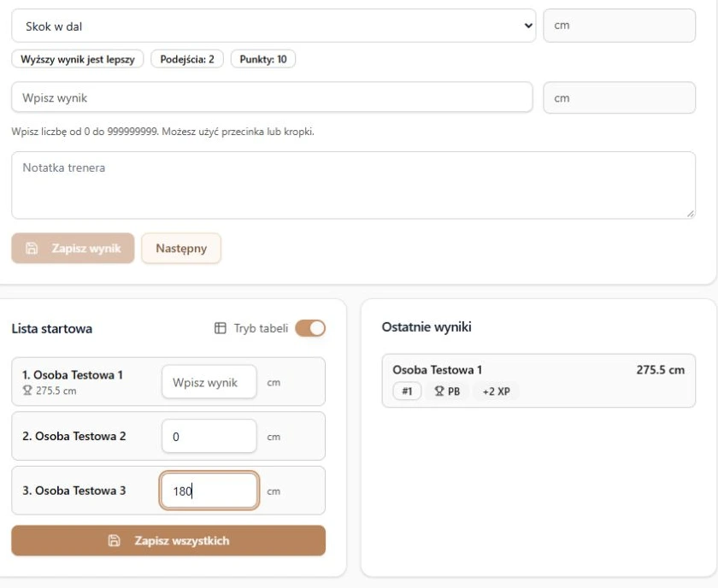Click the unit field beside discipline dropdown
Screen dimensions: 718x588
point(619,26)
